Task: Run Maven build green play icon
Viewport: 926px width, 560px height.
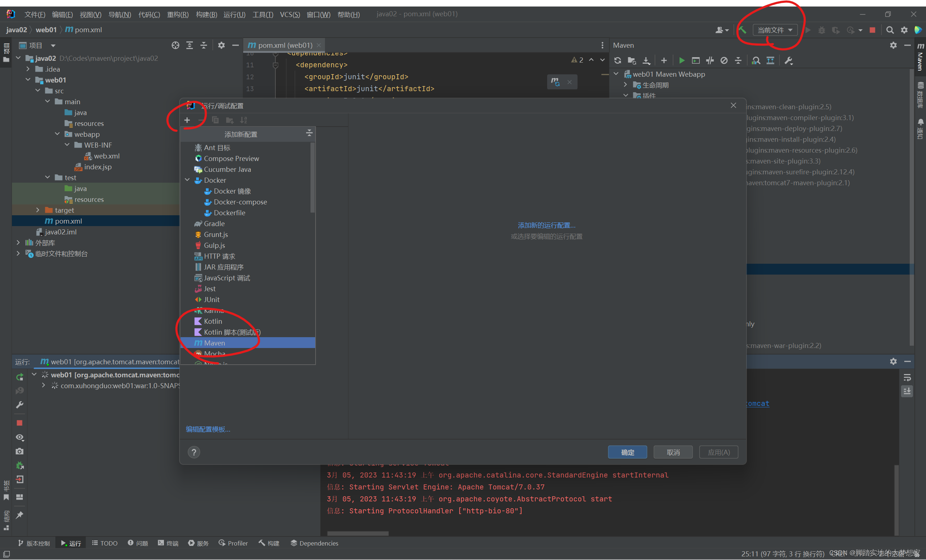Action: (682, 60)
